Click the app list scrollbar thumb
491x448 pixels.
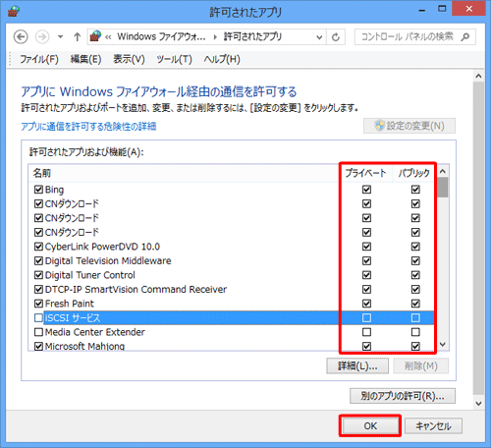tap(443, 188)
